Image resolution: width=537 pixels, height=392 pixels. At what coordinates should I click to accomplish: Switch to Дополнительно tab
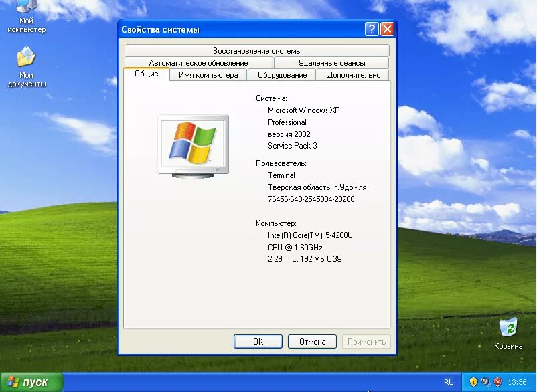[x=354, y=75]
